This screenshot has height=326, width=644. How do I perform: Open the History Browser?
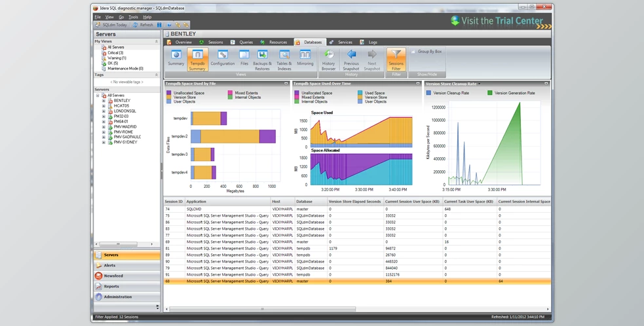(x=329, y=60)
